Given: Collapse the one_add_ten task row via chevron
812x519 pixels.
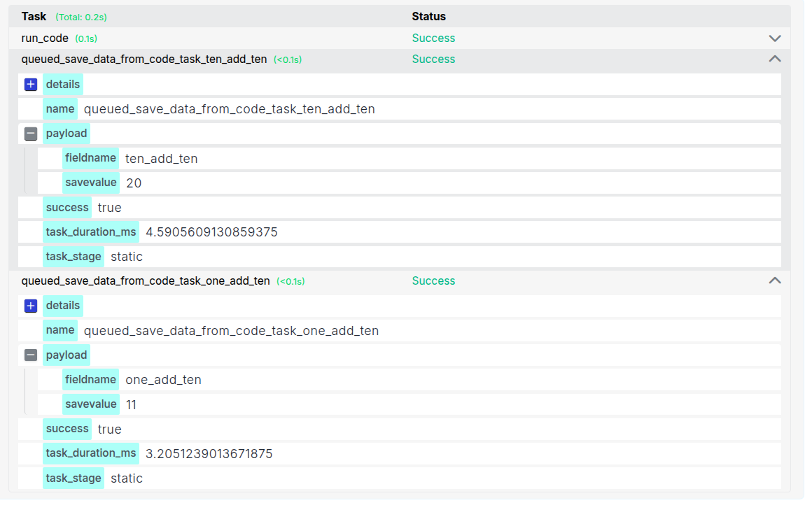Looking at the screenshot, I should pyautogui.click(x=774, y=280).
